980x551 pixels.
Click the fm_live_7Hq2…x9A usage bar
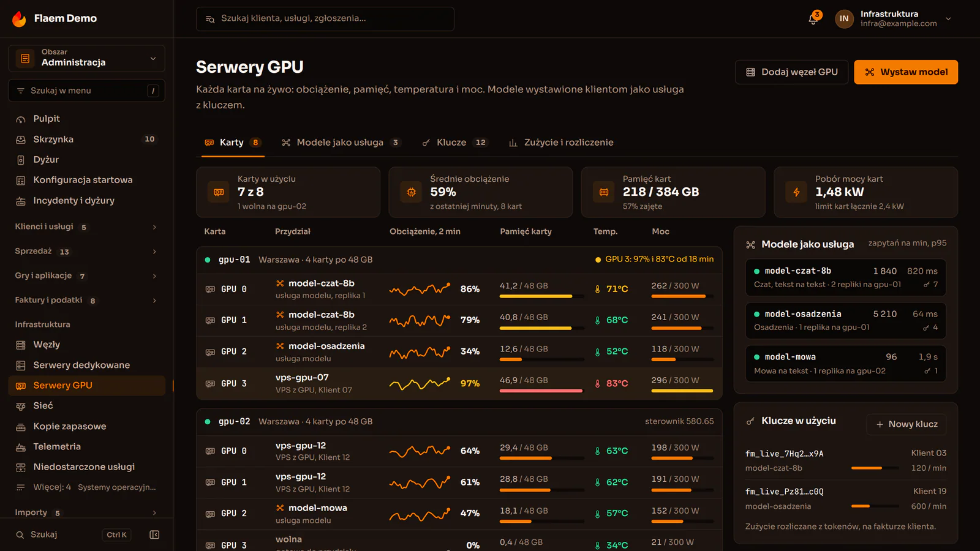click(x=875, y=468)
